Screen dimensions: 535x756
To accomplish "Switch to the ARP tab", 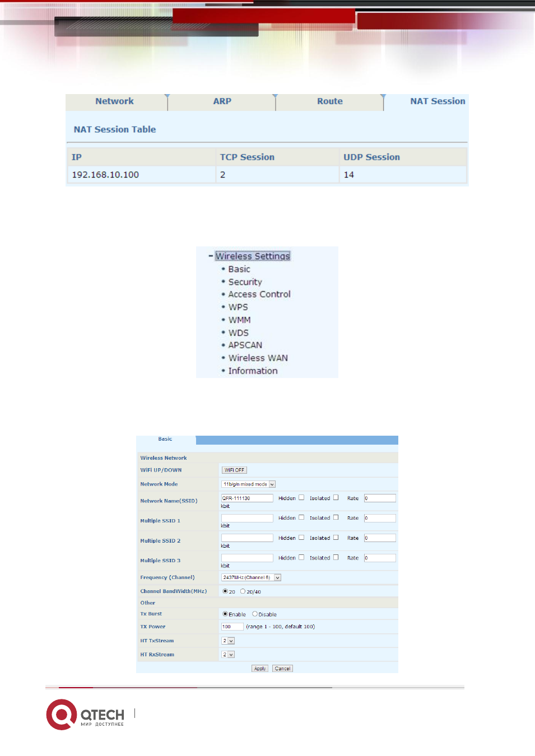I will [x=222, y=101].
